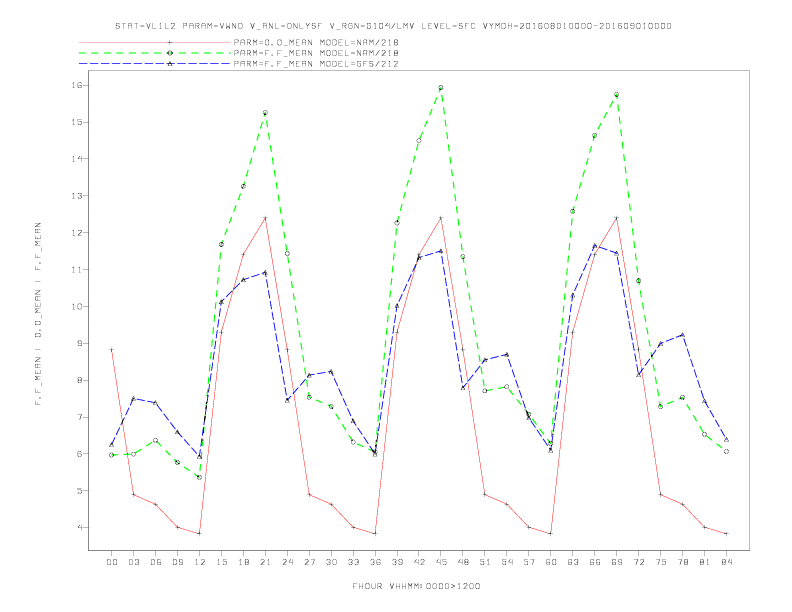
Task: Click x-axis tick label 78
Action: (682, 562)
